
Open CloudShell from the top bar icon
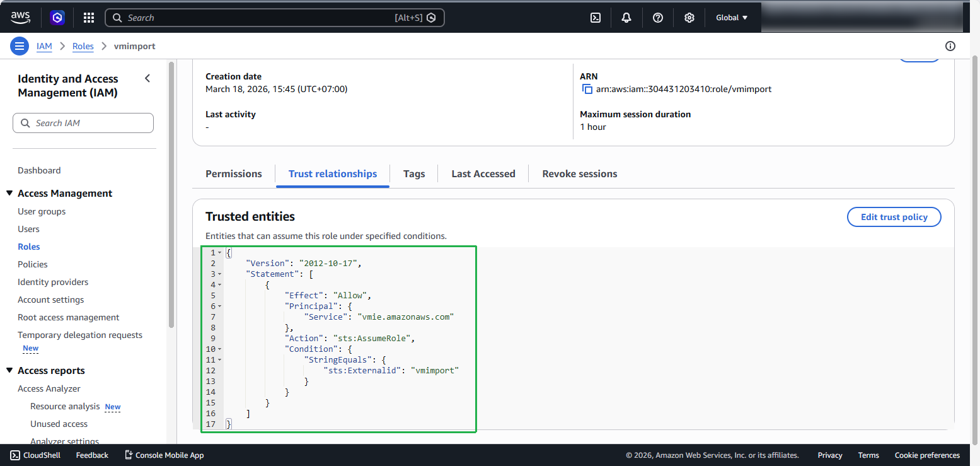coord(595,18)
